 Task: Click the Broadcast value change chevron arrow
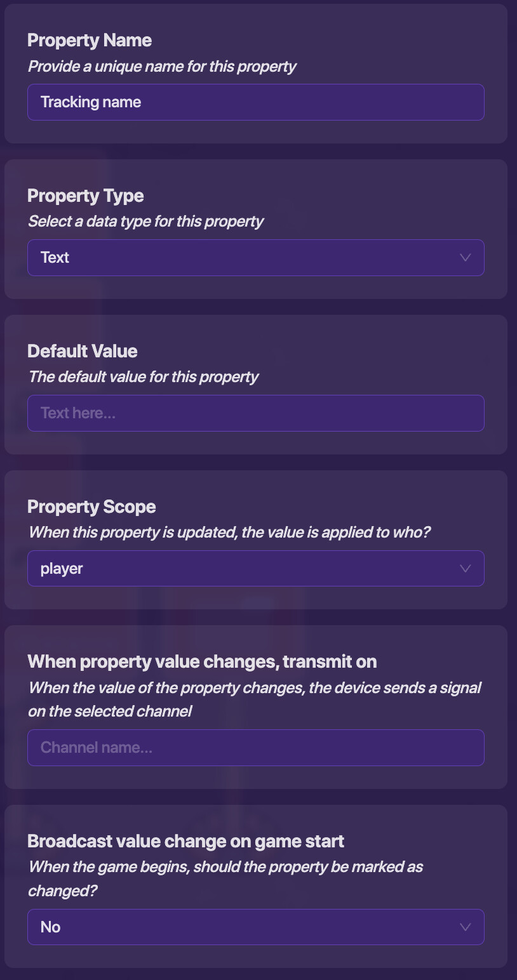point(465,927)
